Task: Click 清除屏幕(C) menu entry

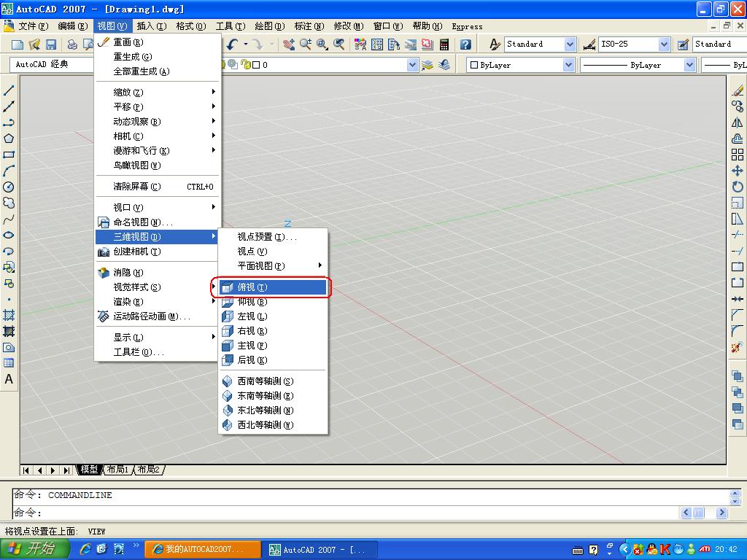Action: click(158, 186)
